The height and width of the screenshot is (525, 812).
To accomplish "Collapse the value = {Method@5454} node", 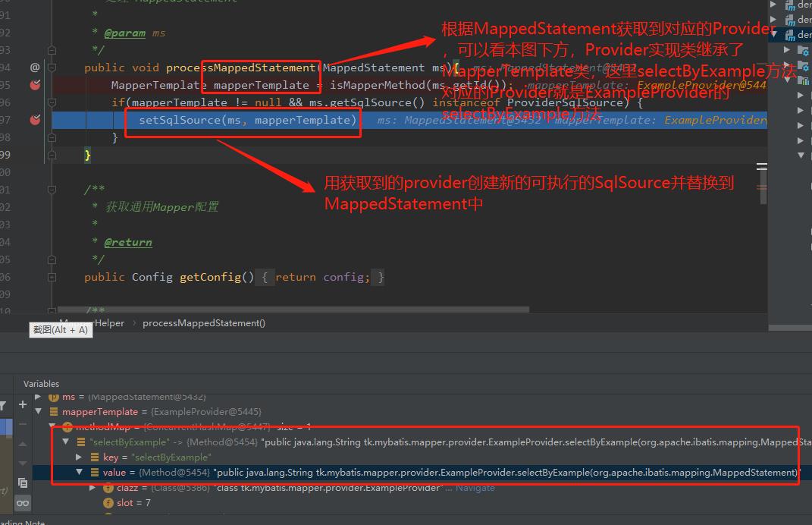I will coord(80,472).
